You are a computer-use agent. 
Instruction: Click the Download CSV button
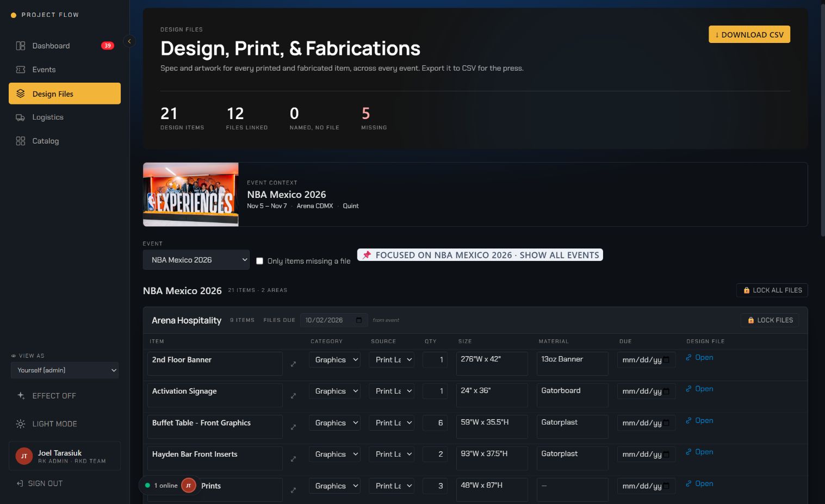pyautogui.click(x=749, y=35)
